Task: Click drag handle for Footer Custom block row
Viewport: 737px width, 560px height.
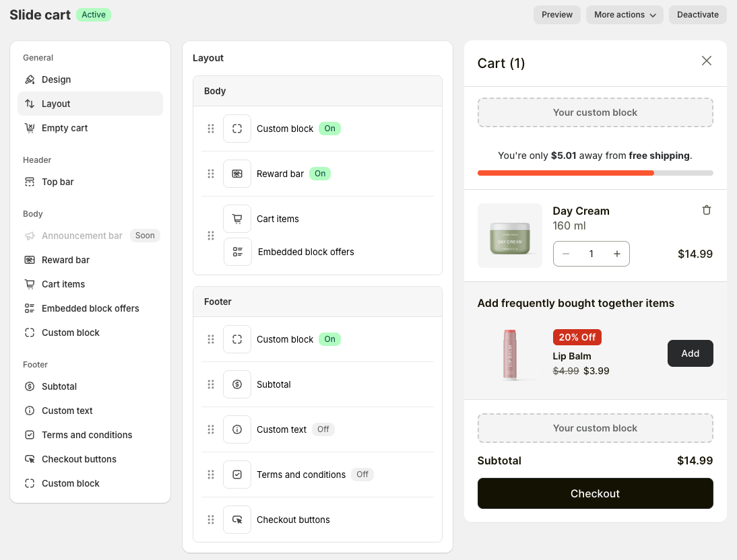Action: click(211, 339)
